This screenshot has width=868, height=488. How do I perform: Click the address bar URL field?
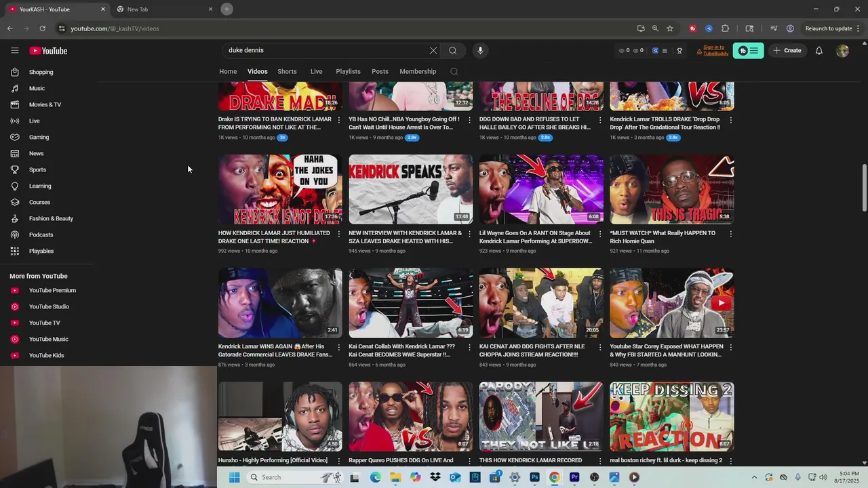(339, 28)
